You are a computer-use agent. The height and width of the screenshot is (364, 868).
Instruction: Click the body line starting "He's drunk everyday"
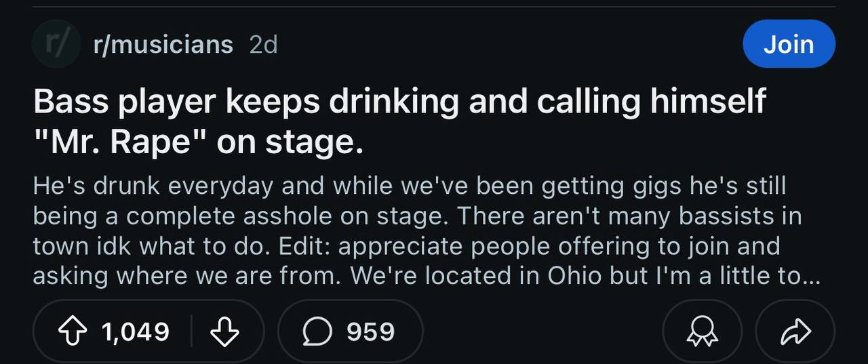click(408, 185)
